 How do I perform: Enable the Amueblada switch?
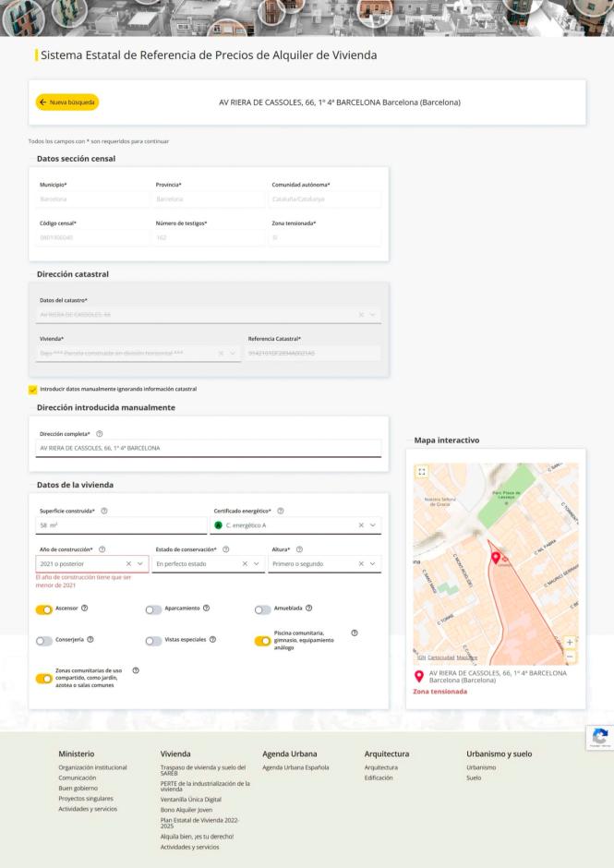(x=262, y=609)
